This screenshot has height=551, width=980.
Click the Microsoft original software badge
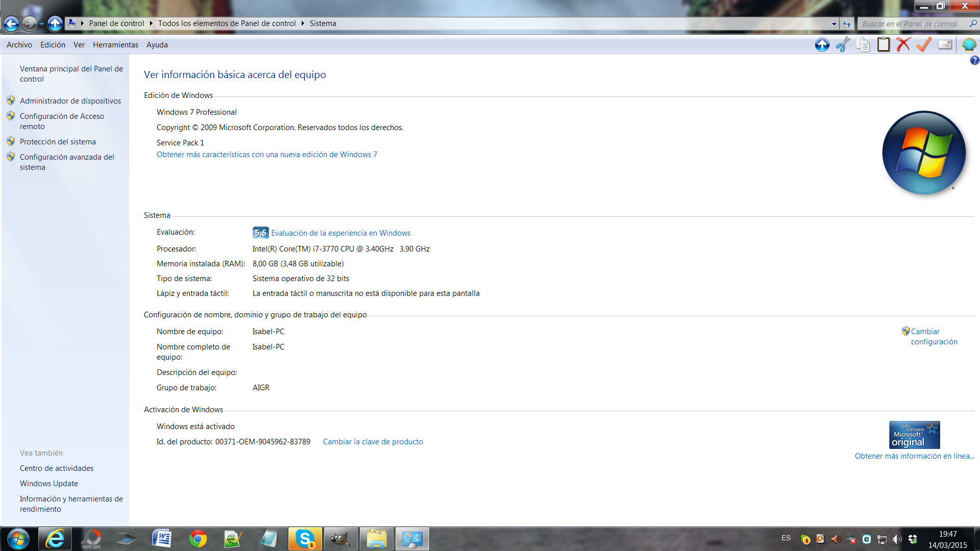[914, 435]
